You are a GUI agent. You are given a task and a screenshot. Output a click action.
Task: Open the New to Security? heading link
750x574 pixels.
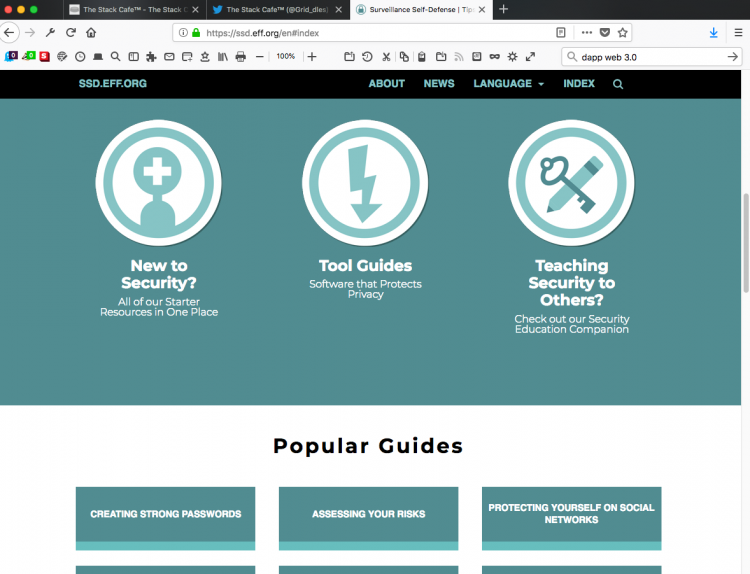159,274
